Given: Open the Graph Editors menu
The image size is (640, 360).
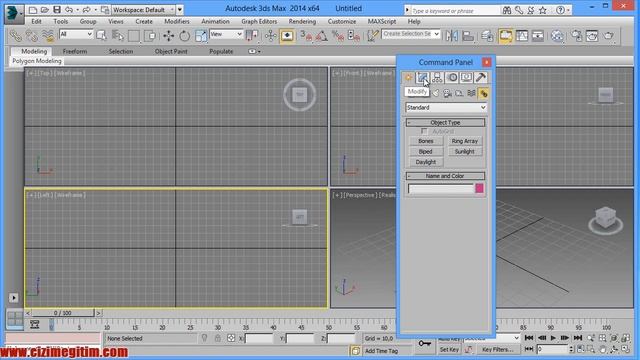Looking at the screenshot, I should tap(259, 21).
